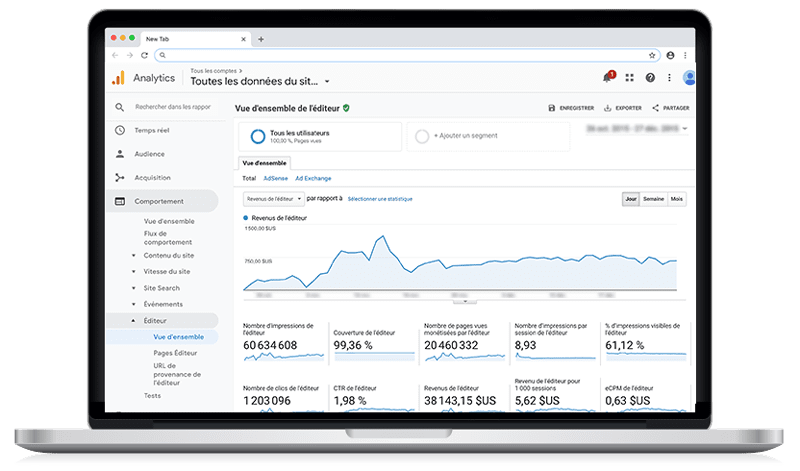This screenshot has height=471, width=800.
Task: Switch to Ad Exchange view
Action: click(x=313, y=178)
